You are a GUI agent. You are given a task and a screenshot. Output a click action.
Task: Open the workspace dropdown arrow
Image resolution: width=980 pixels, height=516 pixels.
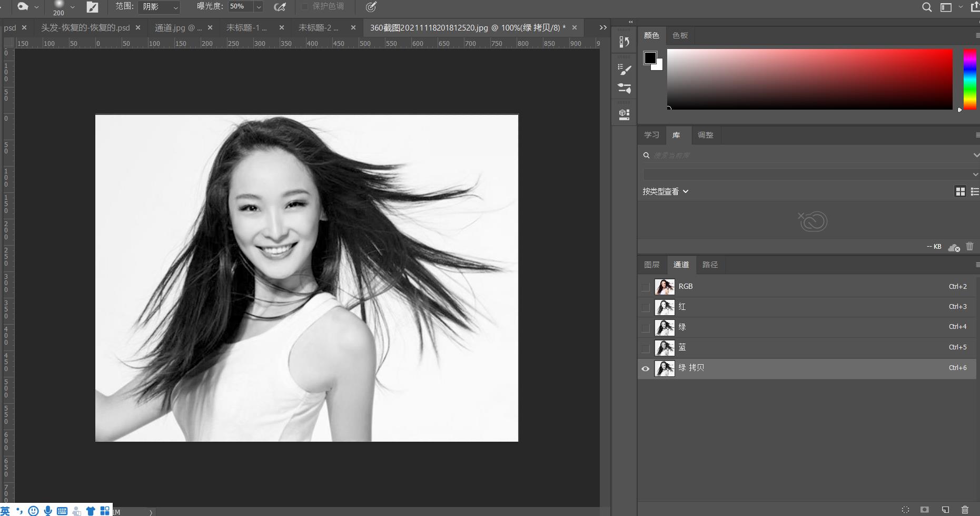tap(961, 7)
